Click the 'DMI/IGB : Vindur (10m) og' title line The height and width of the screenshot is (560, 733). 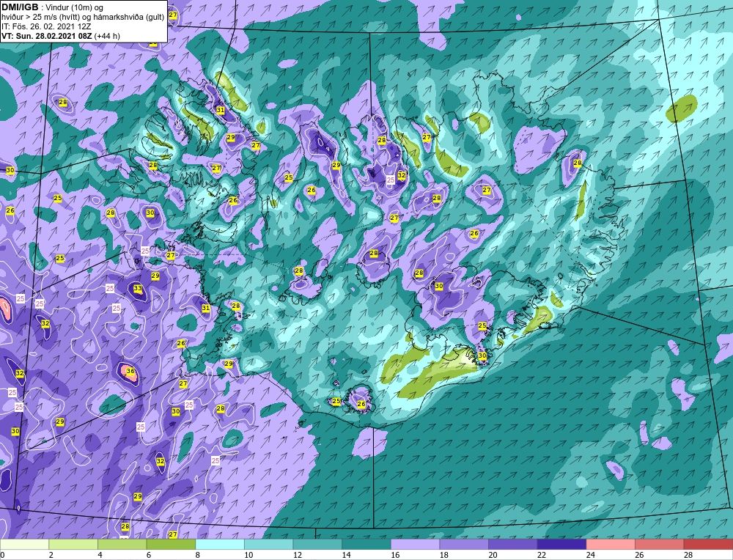point(52,7)
